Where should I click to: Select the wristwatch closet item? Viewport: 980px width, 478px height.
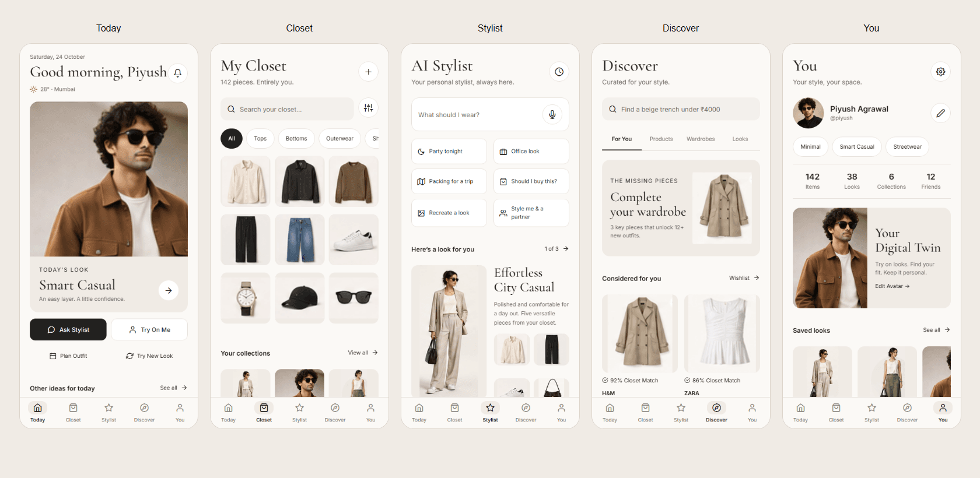click(x=246, y=298)
